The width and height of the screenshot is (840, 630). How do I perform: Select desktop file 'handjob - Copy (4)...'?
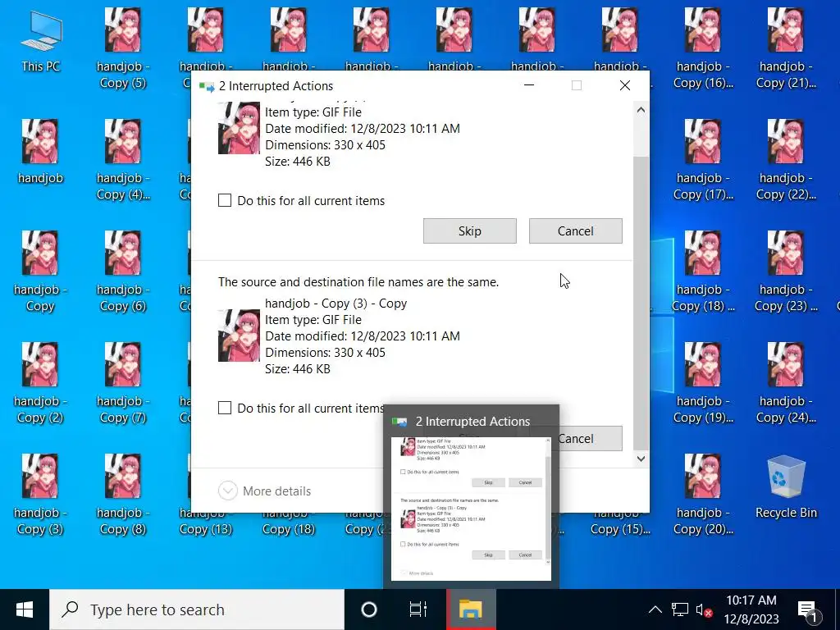tap(123, 160)
